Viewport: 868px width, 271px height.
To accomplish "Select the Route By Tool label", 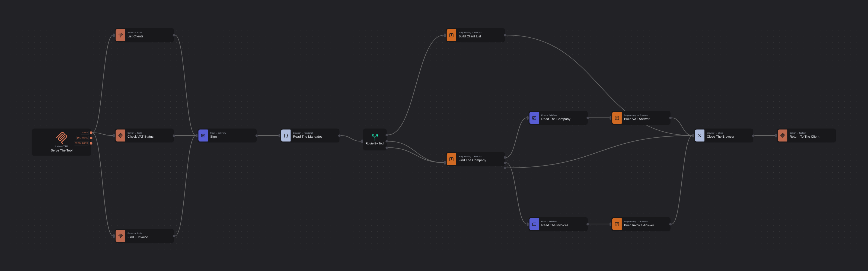I will (x=375, y=144).
